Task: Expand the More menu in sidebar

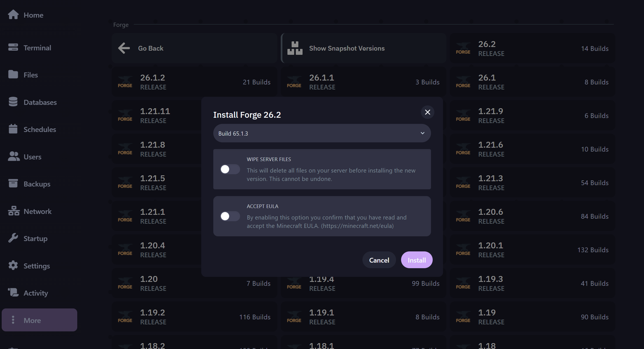Action: (39, 320)
